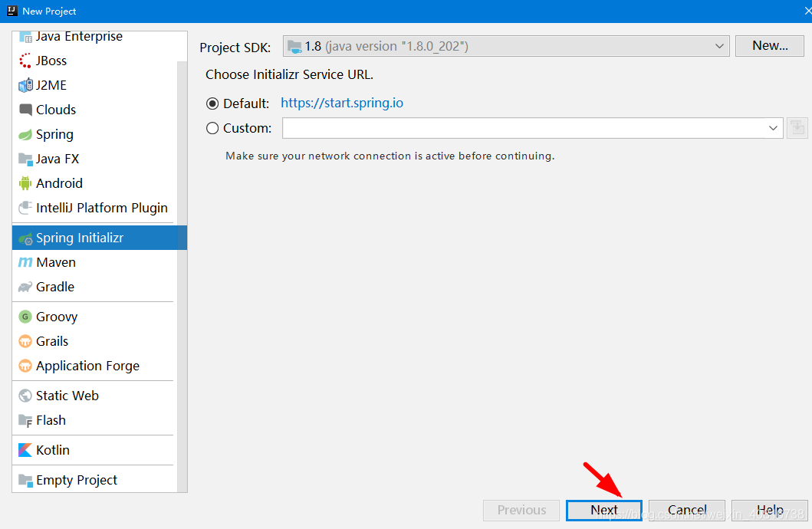Click the Android robot icon

point(25,183)
